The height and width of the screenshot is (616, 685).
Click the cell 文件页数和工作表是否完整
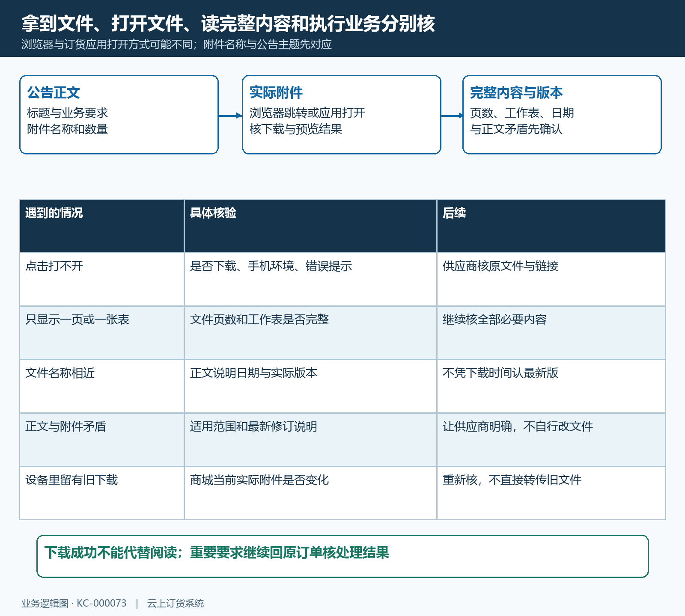coord(310,333)
